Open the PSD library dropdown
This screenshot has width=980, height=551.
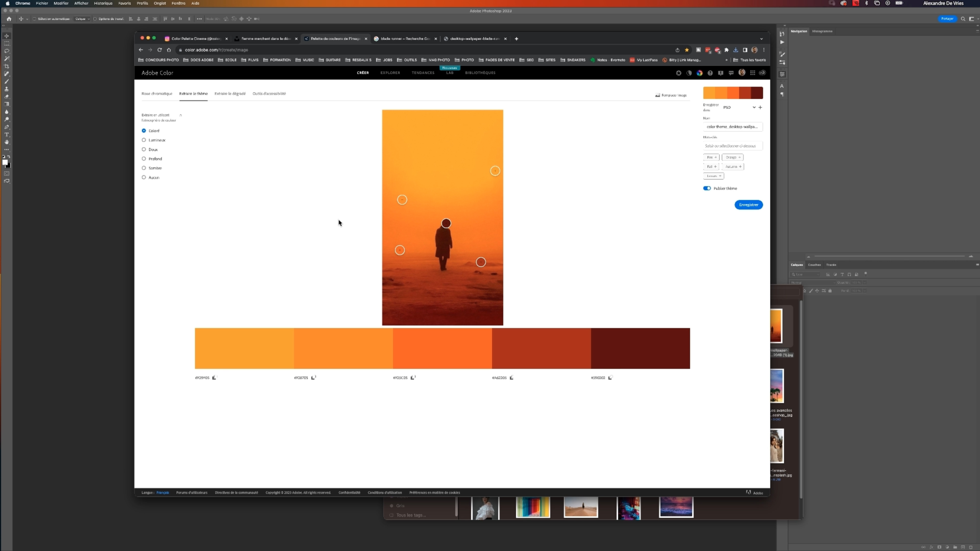[x=754, y=107]
